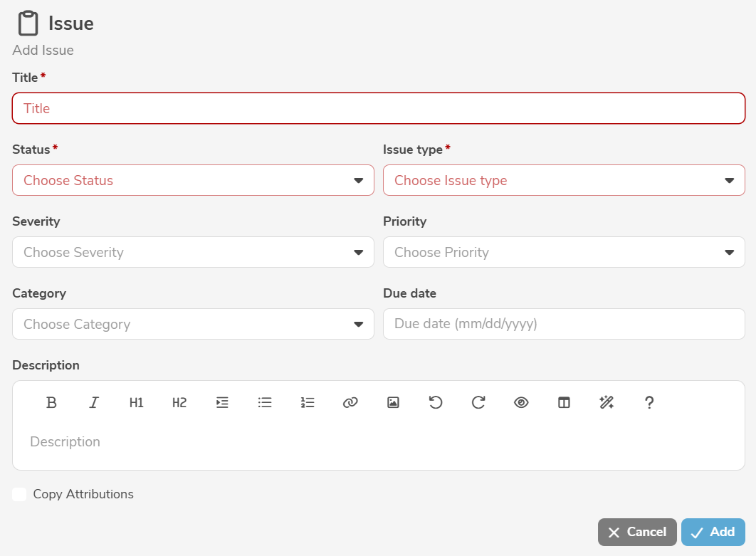Screen dimensions: 756x556
Task: Create a numbered list in the description
Action: click(307, 402)
